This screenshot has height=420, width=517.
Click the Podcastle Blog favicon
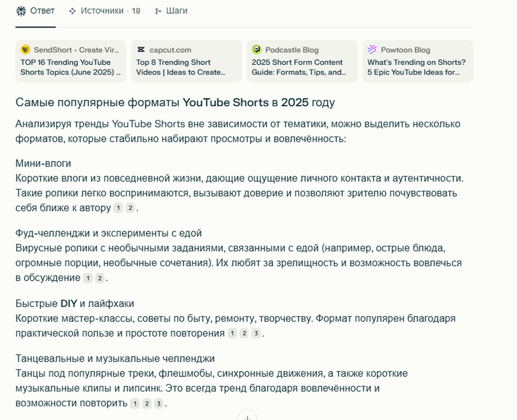tap(257, 50)
